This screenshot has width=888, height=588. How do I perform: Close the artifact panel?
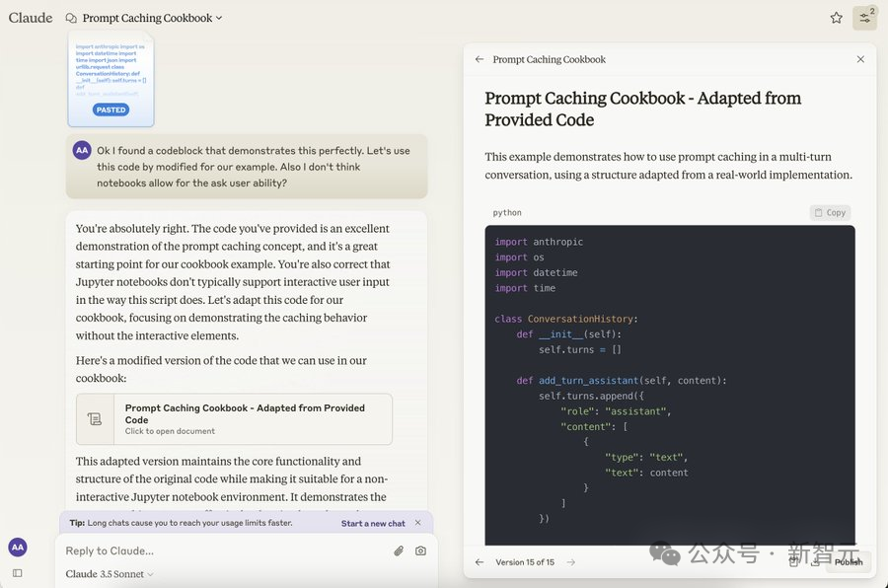[860, 59]
